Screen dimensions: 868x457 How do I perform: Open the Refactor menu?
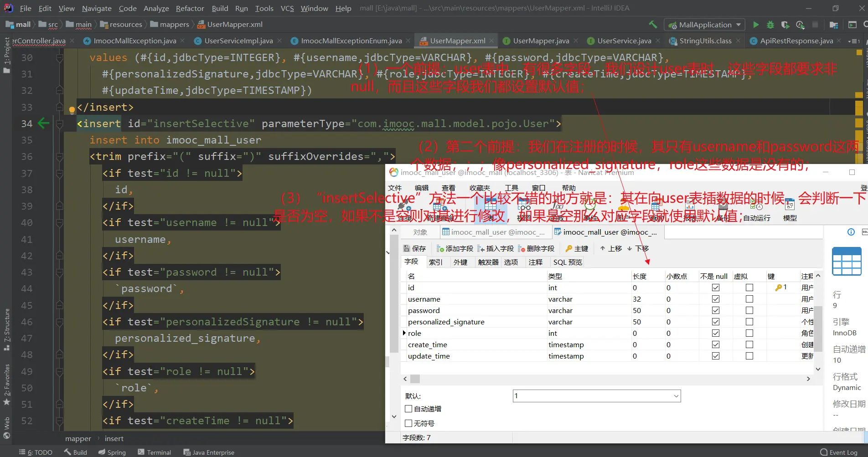click(190, 8)
